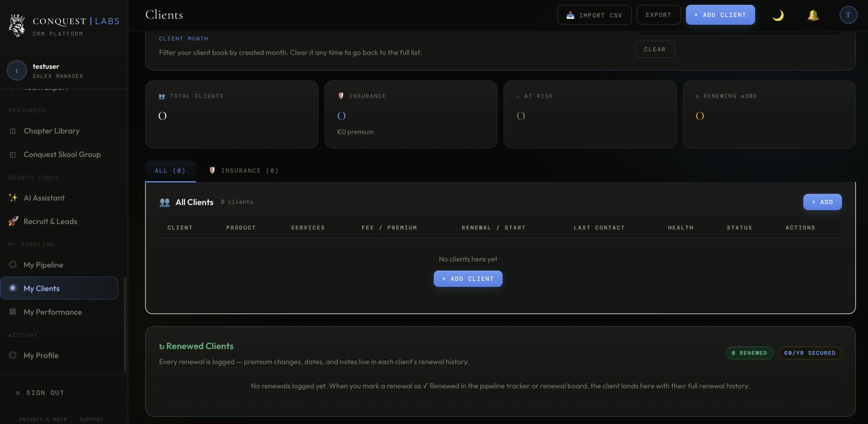This screenshot has width=868, height=424.
Task: Click testuser avatar in sidebar
Action: [x=17, y=70]
